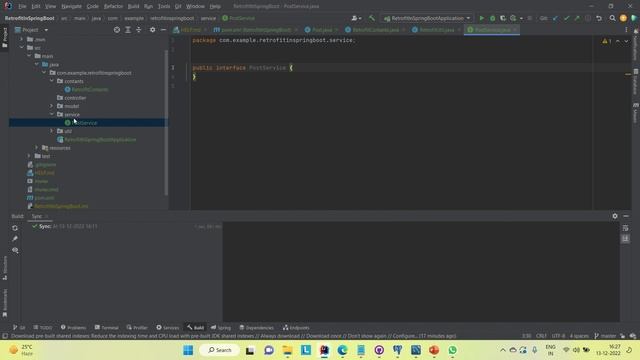Commit changes with the Git checkmark
640x360 pixels.
tap(566, 18)
